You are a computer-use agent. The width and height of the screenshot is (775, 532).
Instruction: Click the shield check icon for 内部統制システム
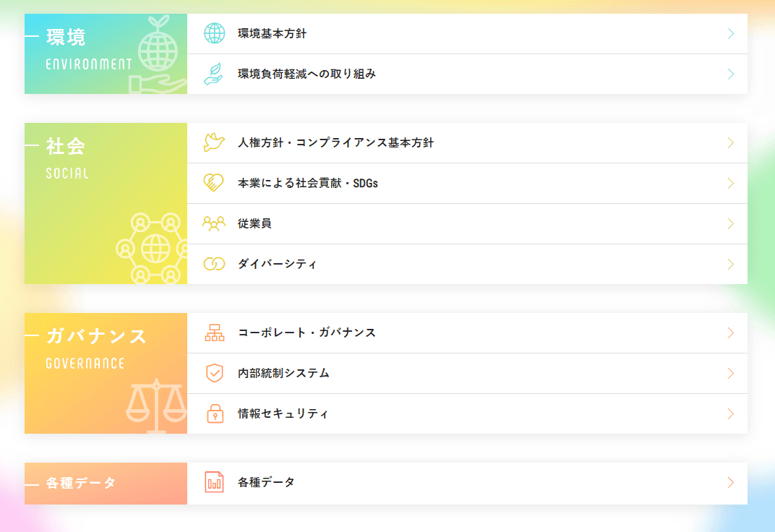point(215,373)
